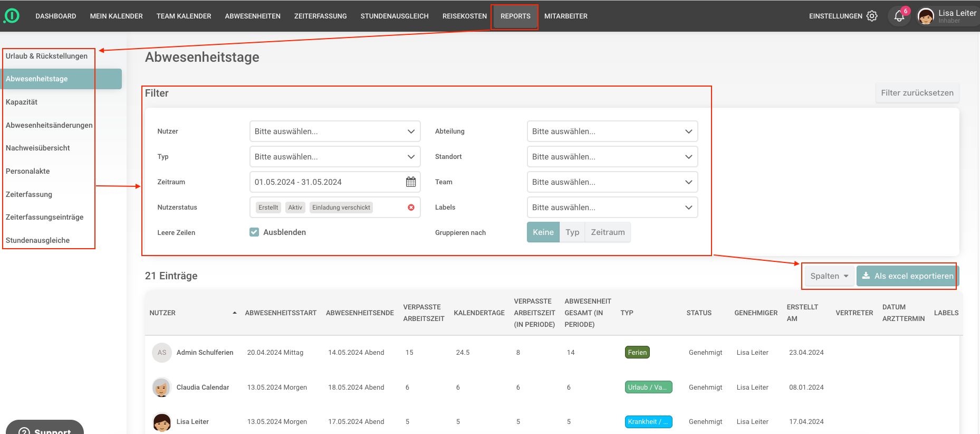The image size is (980, 434).
Task: Open Abwesenheitsänderungen report
Action: pyautogui.click(x=49, y=125)
